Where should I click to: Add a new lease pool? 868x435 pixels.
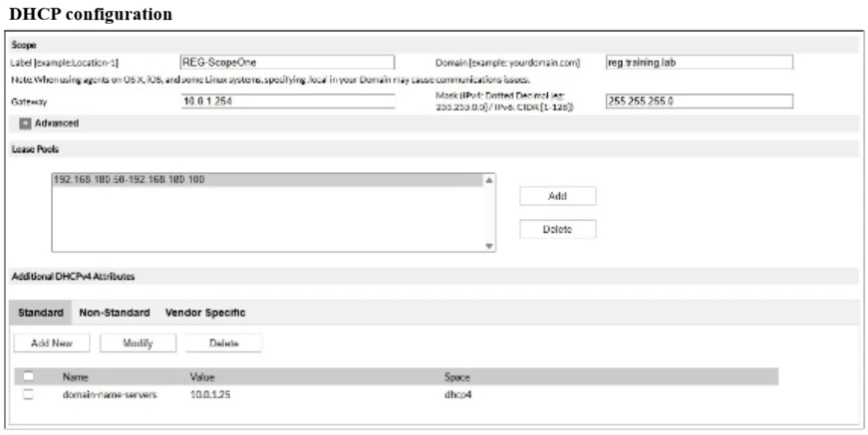(557, 196)
